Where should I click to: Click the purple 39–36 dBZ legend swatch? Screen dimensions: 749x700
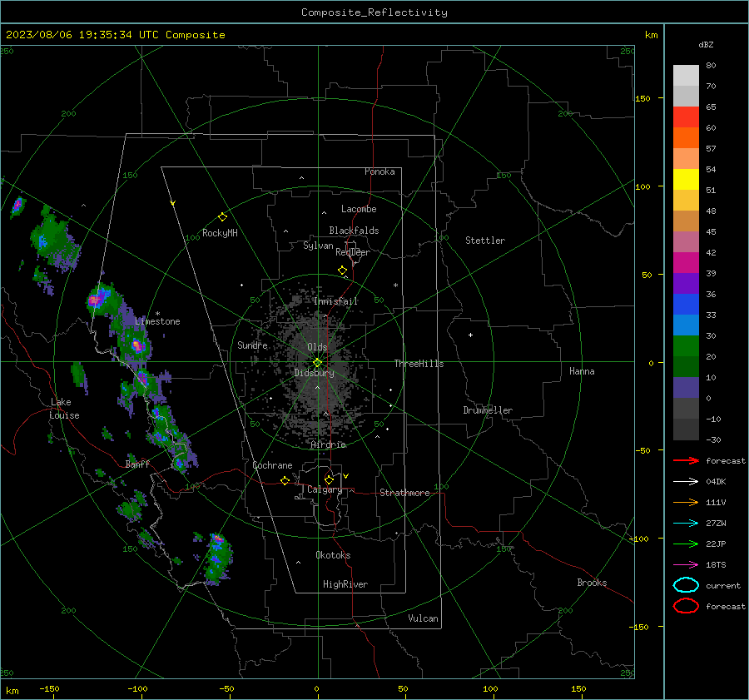pyautogui.click(x=686, y=284)
